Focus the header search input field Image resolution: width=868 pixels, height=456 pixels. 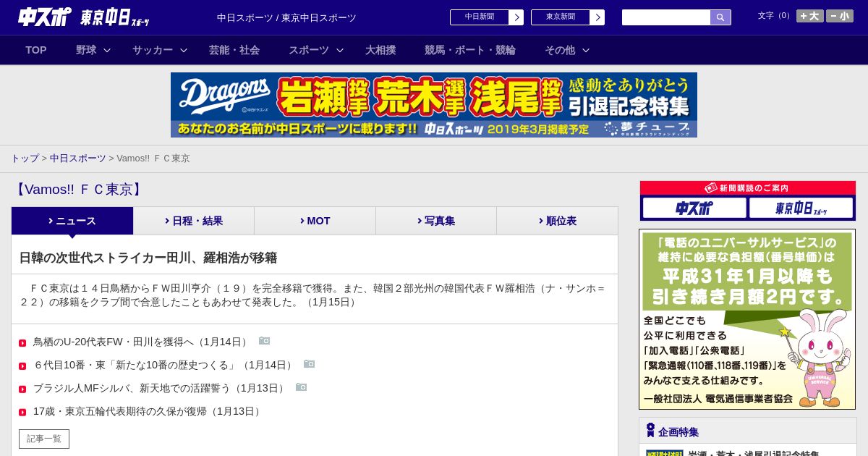pos(666,17)
